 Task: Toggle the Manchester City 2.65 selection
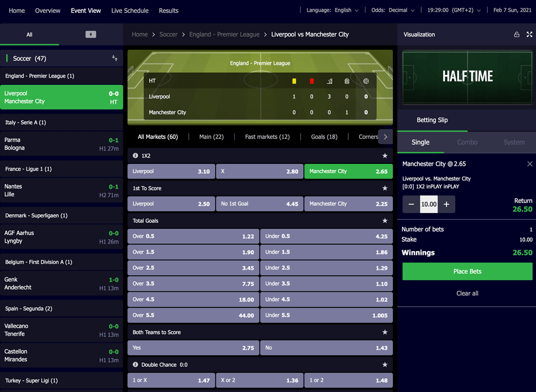(348, 171)
